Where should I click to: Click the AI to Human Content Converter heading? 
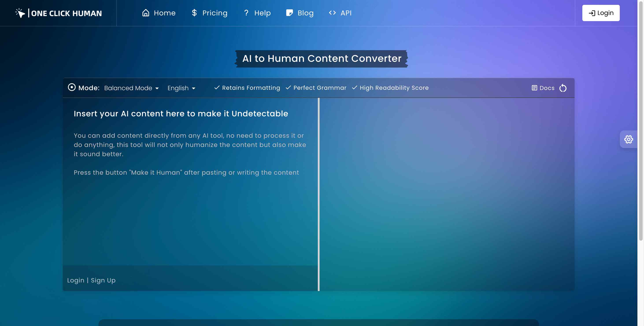tap(322, 59)
